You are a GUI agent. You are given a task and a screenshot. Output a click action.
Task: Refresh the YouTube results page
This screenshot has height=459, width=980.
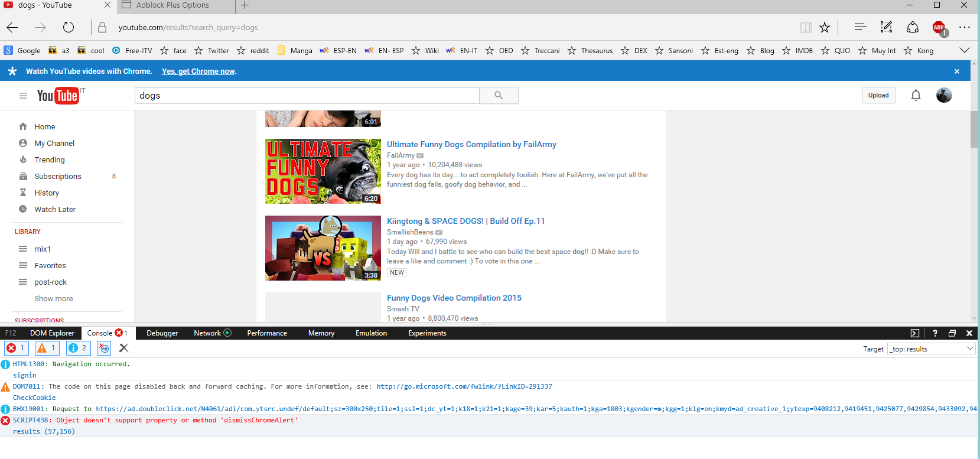(x=69, y=27)
